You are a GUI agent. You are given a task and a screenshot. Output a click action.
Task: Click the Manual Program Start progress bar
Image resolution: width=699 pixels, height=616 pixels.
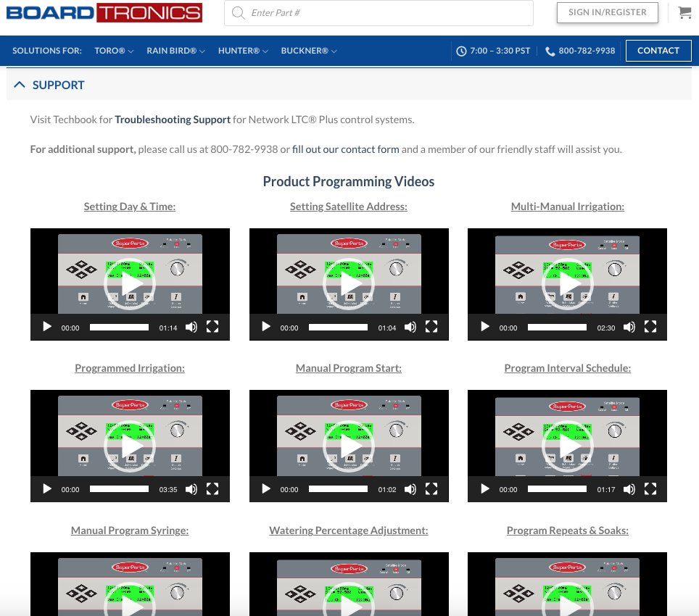pos(339,489)
